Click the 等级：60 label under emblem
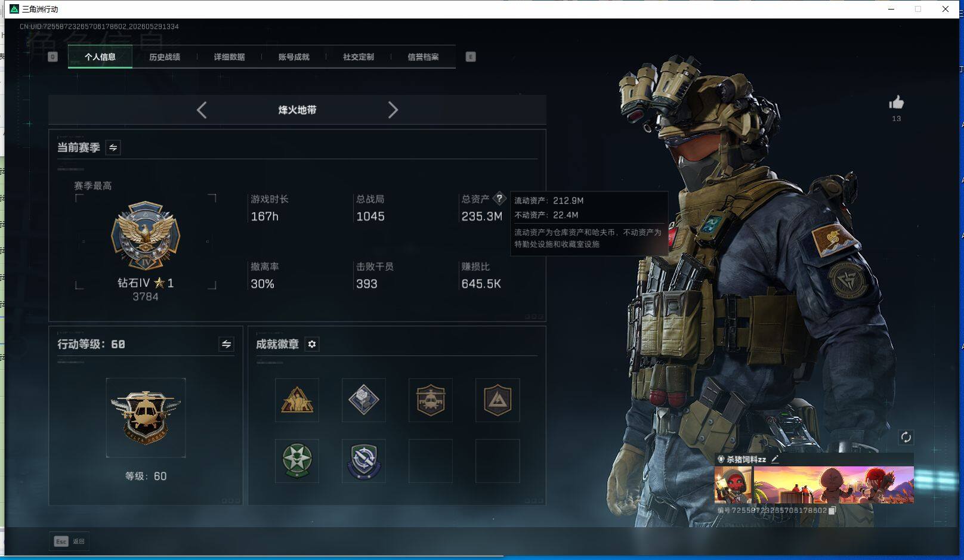The image size is (964, 560). 146,476
